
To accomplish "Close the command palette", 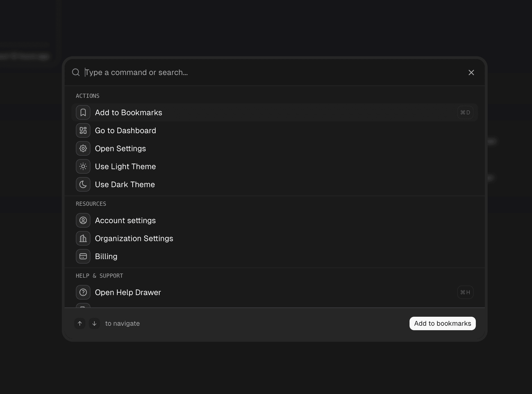I will (471, 72).
